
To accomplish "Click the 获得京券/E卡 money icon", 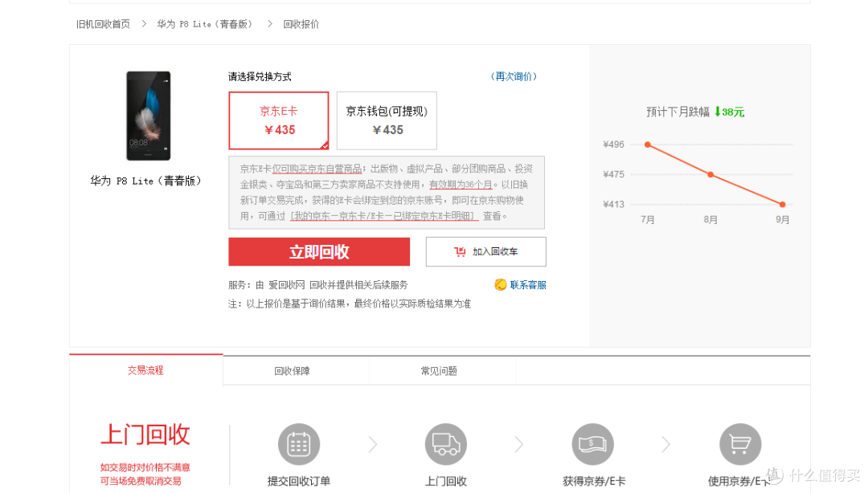I will pos(593,444).
